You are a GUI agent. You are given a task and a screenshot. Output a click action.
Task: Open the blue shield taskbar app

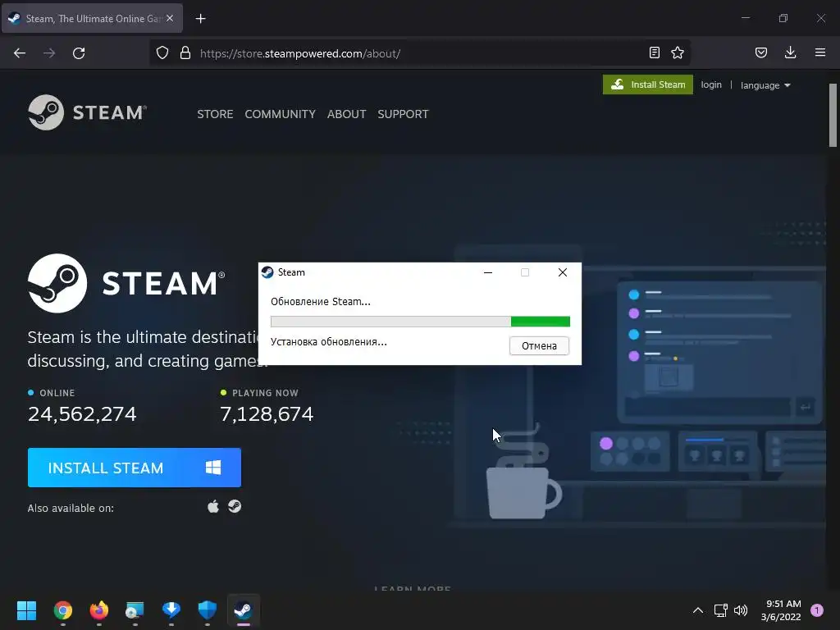pyautogui.click(x=208, y=610)
